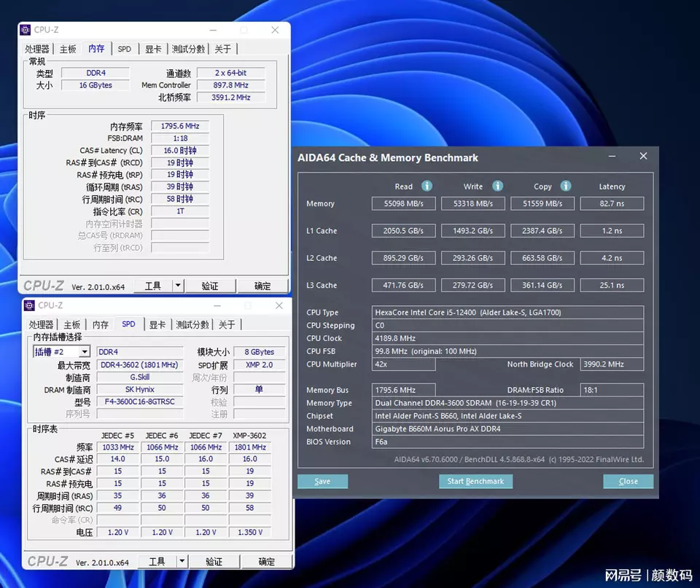The image size is (700, 588).
Task: Click Save button in AIDA64
Action: pyautogui.click(x=322, y=482)
